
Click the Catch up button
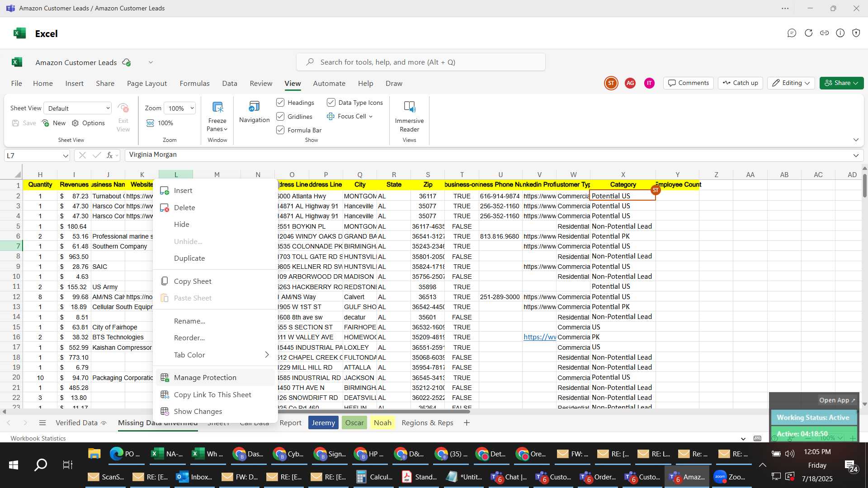[740, 83]
